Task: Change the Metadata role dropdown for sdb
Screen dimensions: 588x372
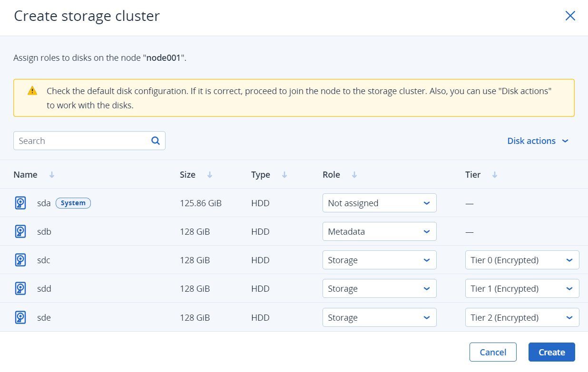Action: coord(379,231)
